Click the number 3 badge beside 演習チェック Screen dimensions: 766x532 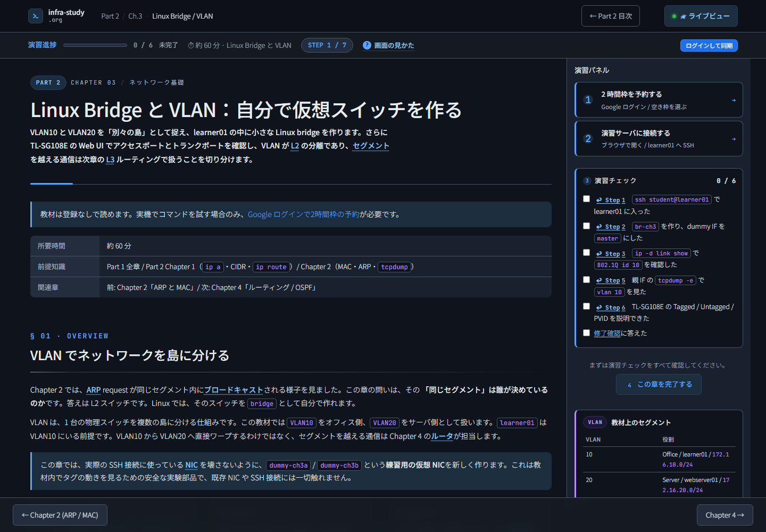pyautogui.click(x=587, y=181)
